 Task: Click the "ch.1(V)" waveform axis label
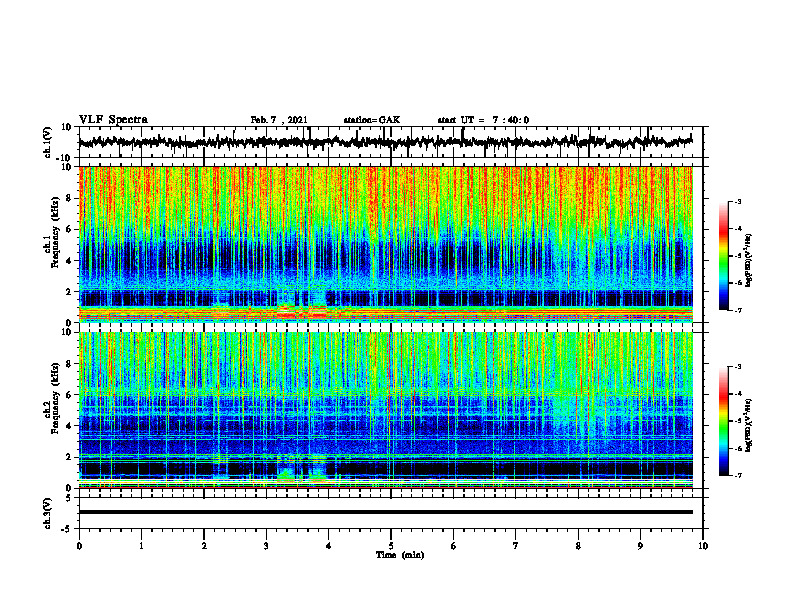pyautogui.click(x=47, y=142)
